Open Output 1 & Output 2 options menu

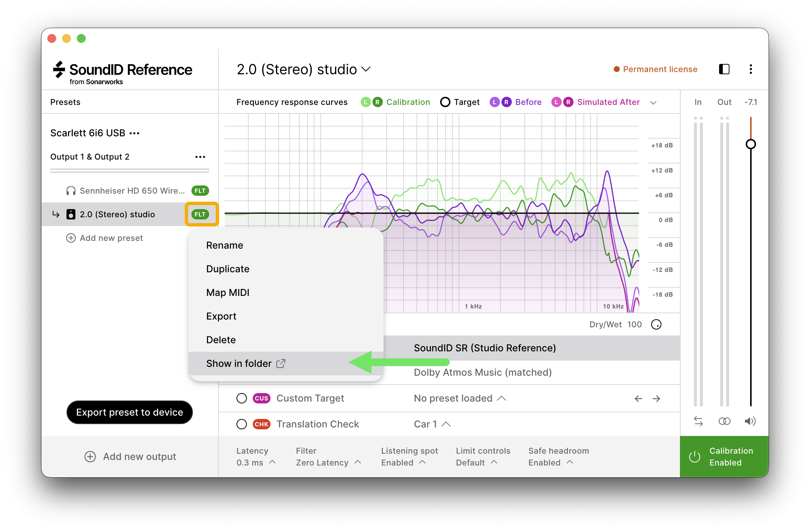point(200,157)
